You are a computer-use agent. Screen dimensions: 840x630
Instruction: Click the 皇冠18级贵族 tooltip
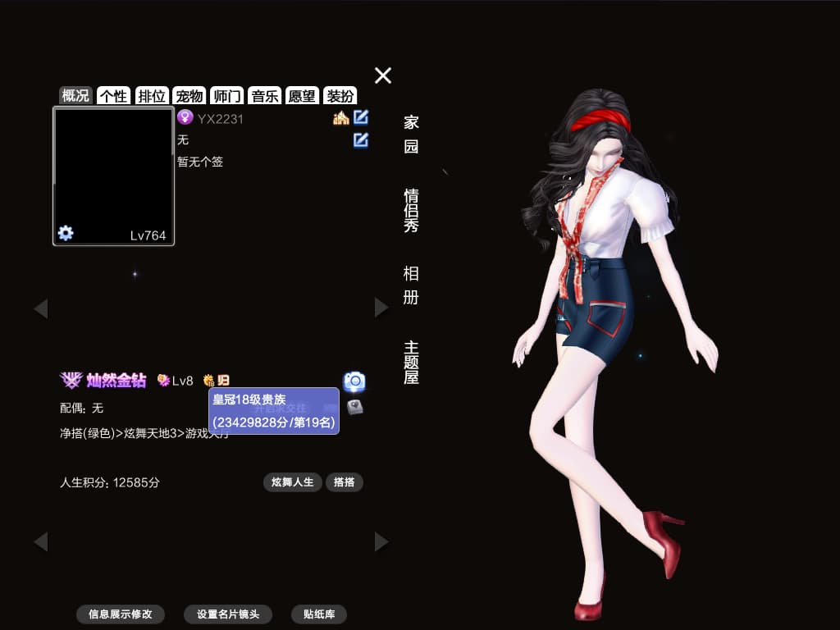pyautogui.click(x=274, y=411)
